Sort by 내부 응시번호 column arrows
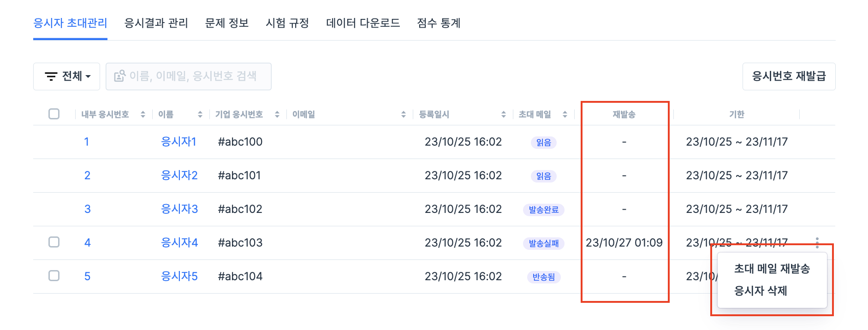868x330 pixels. (x=143, y=114)
